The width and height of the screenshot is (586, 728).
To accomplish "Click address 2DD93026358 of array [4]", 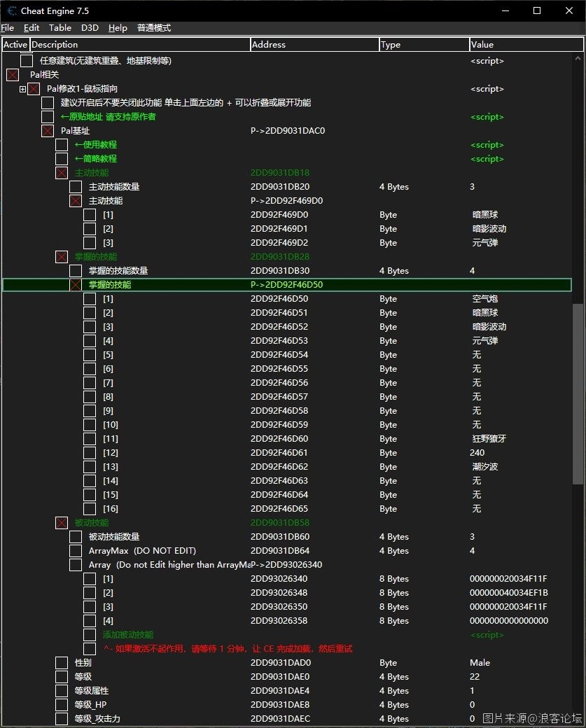I will point(279,621).
